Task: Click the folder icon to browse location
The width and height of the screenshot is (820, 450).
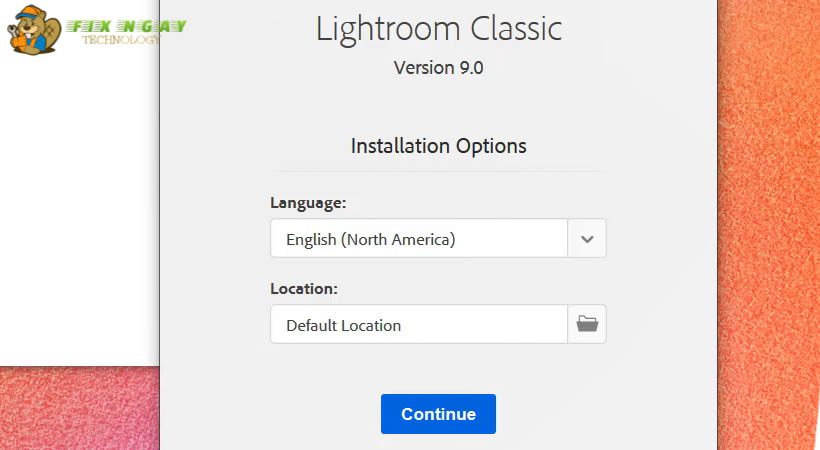Action: 587,324
